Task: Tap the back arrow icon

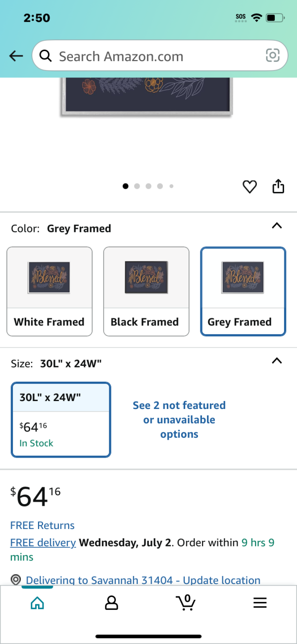Action: [16, 56]
